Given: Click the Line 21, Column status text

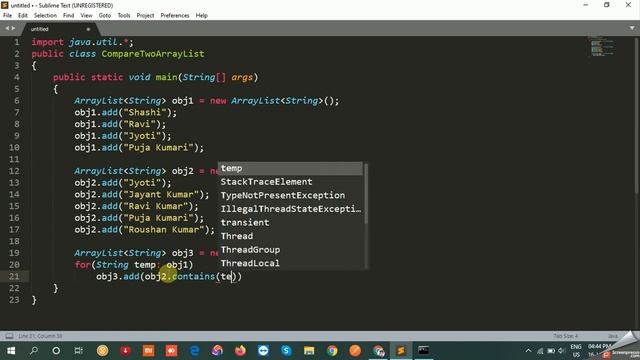Looking at the screenshot, I should (x=40, y=336).
